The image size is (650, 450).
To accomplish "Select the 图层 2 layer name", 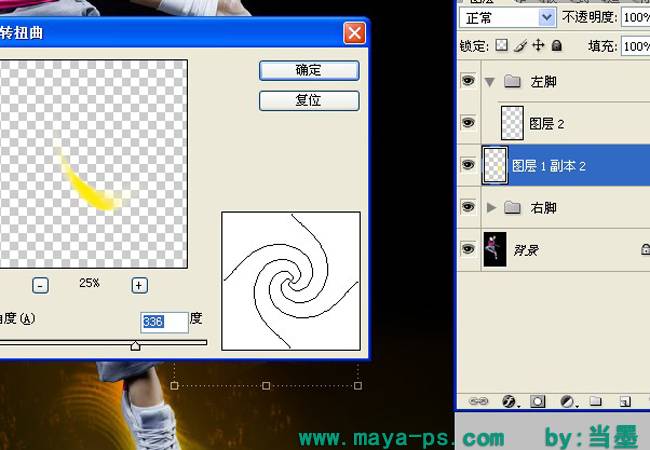I will tap(546, 124).
